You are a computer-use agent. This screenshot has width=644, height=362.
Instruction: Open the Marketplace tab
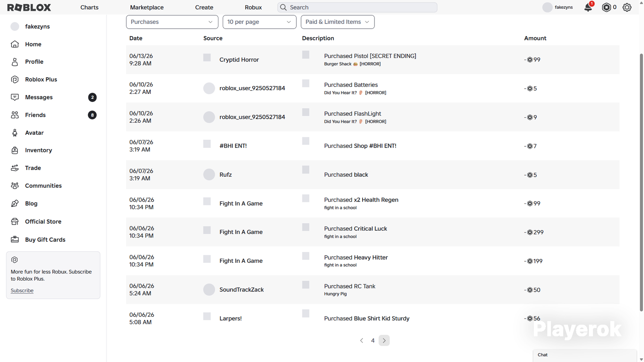[x=147, y=7]
